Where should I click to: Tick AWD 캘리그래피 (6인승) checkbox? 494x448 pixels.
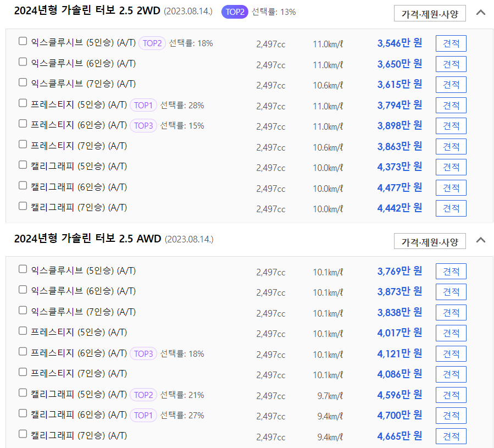[x=23, y=413]
